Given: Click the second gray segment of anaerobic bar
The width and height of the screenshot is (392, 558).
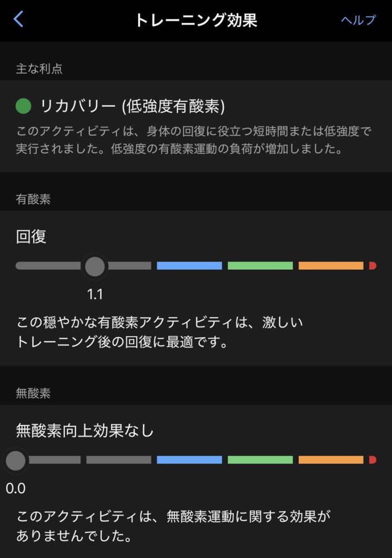Looking at the screenshot, I should pyautogui.click(x=118, y=460).
